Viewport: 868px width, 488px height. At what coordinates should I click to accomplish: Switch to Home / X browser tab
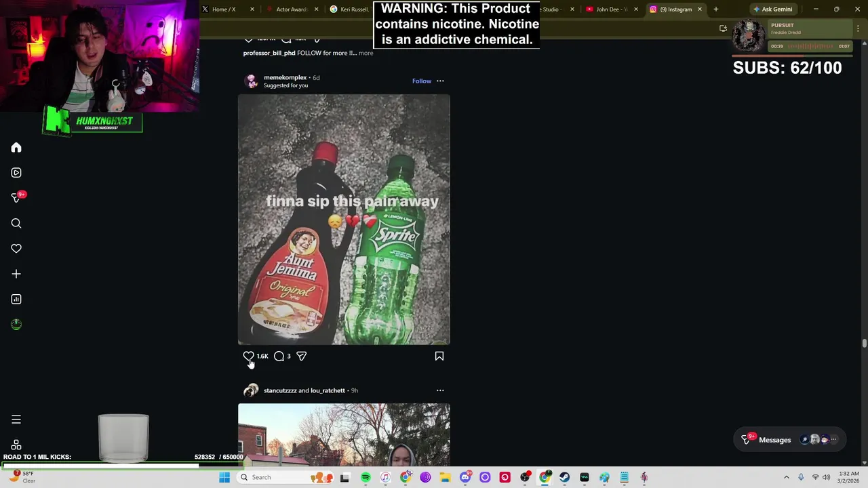click(224, 9)
